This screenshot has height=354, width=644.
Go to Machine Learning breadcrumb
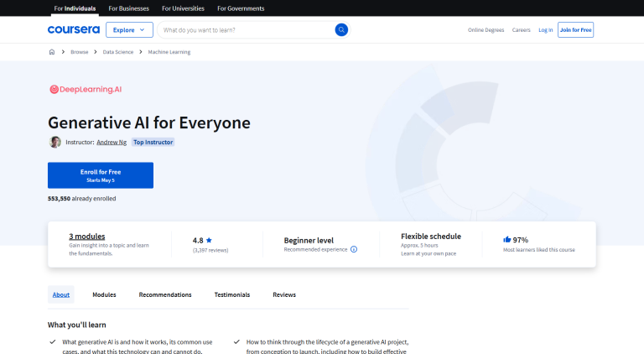click(169, 52)
